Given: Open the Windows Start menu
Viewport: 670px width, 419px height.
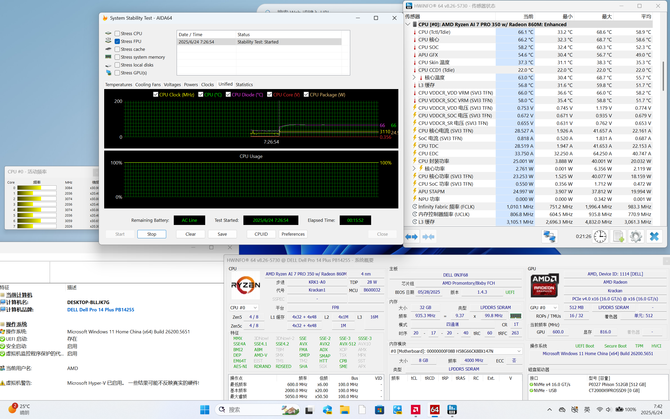Looking at the screenshot, I should click(x=205, y=410).
